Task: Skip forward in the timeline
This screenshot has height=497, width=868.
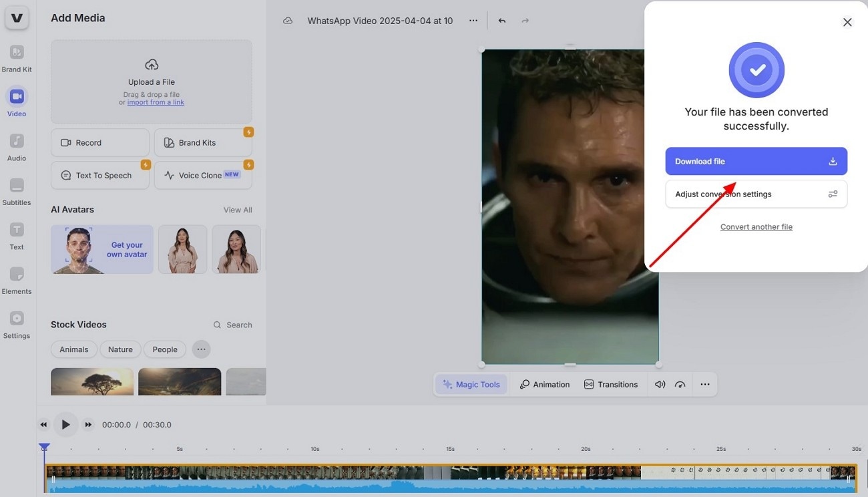Action: (88, 425)
